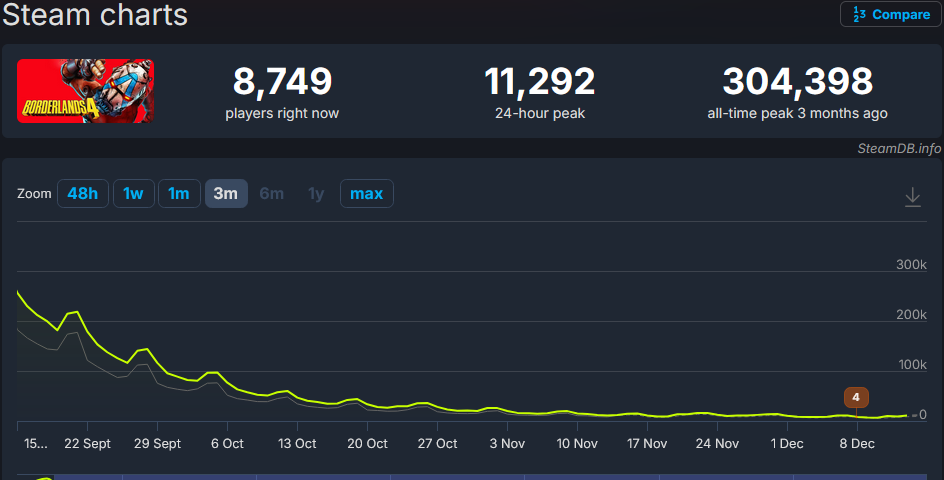Click the 10 Nov axis label
This screenshot has height=480, width=944.
(x=577, y=444)
